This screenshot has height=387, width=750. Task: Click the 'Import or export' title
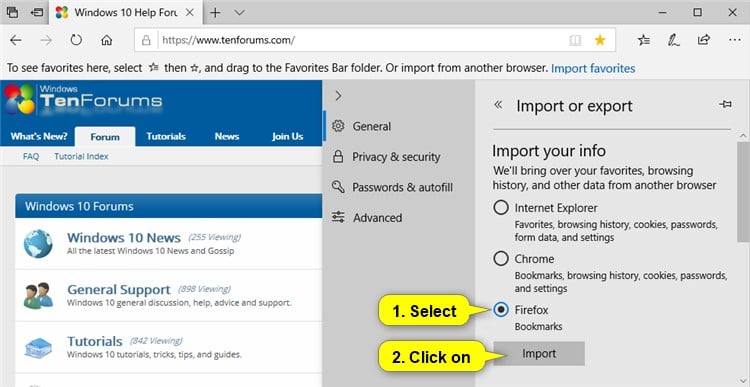574,106
